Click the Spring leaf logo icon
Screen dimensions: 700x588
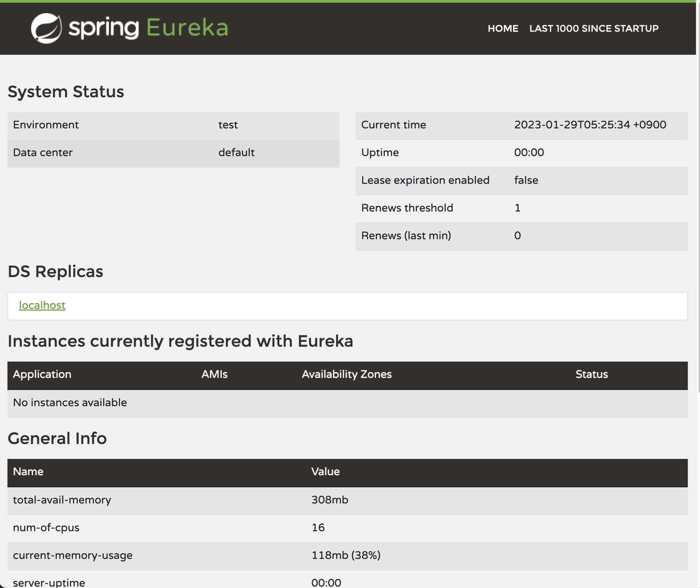tap(46, 28)
